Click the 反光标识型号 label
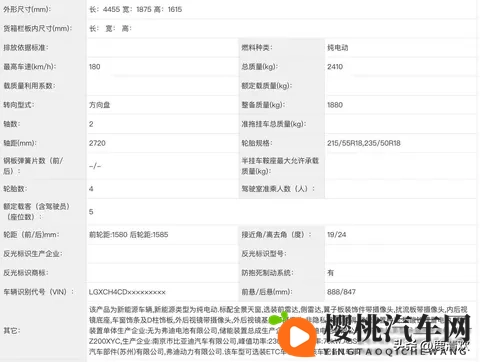Screen dimensions: 480x362 coord(264,254)
